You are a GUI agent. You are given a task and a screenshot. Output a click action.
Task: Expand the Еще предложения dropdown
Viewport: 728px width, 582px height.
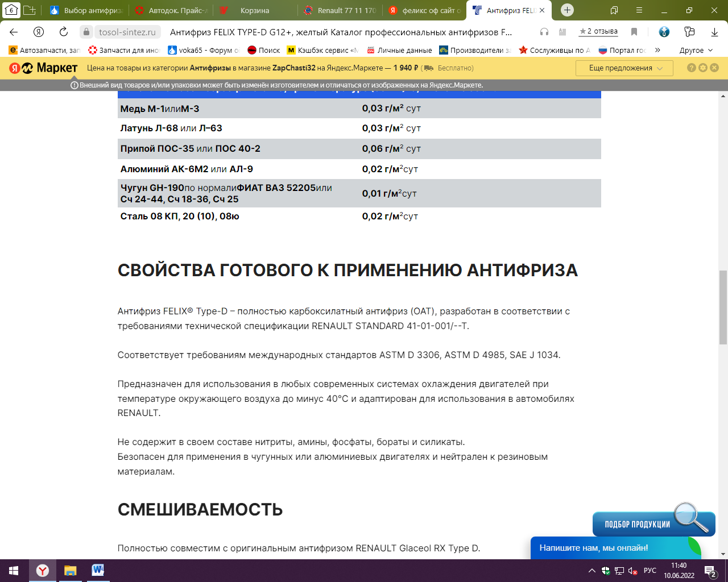click(x=624, y=68)
